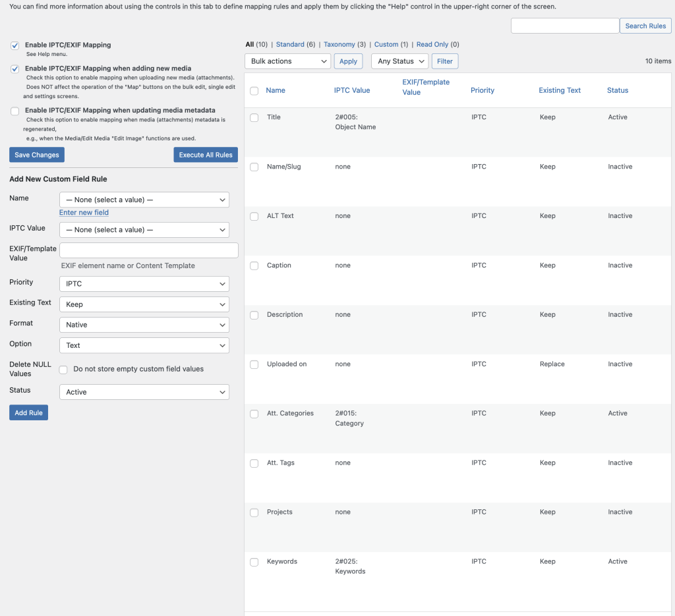Click the Add Rule button
The height and width of the screenshot is (616, 675).
click(x=29, y=412)
